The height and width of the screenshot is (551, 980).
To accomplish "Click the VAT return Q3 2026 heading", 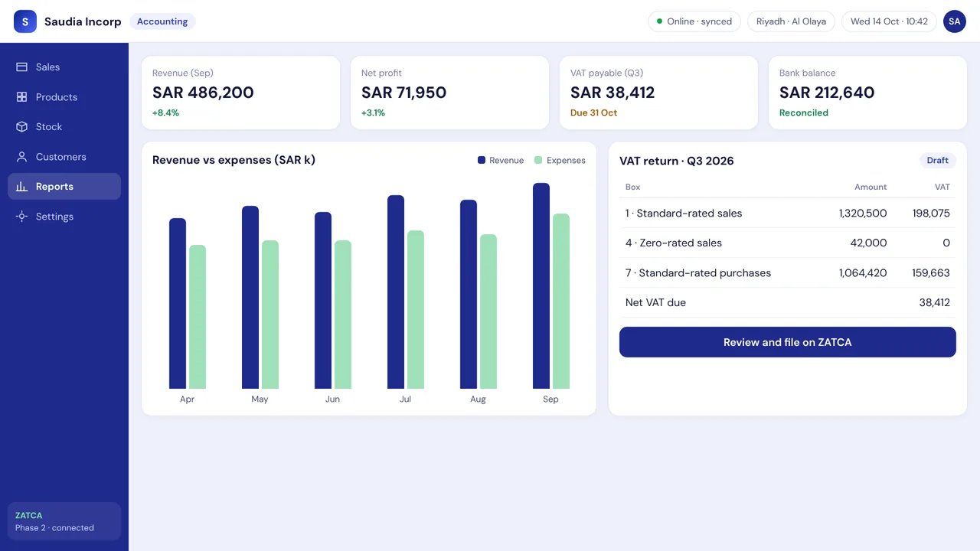I will coord(677,161).
